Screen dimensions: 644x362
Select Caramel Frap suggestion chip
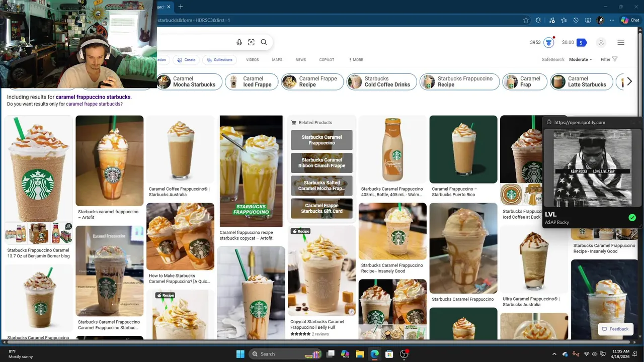pos(525,81)
